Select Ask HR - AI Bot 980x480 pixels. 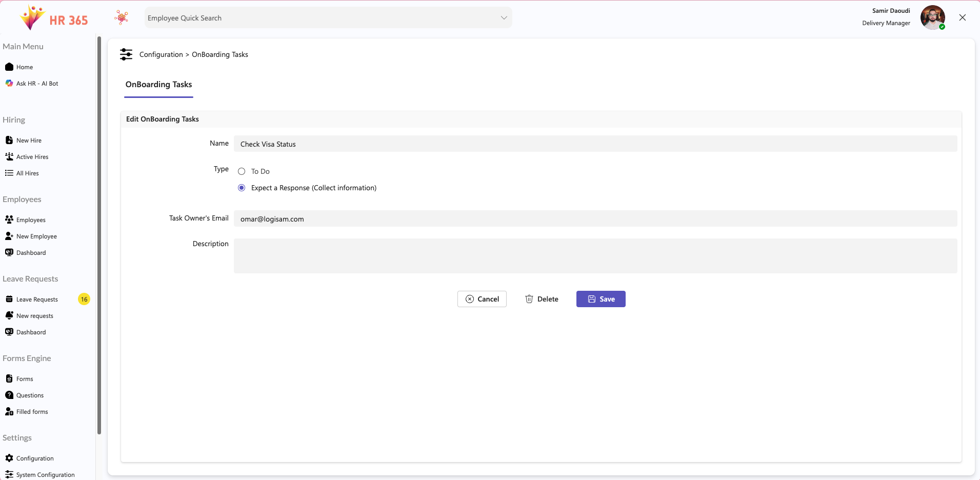click(37, 83)
